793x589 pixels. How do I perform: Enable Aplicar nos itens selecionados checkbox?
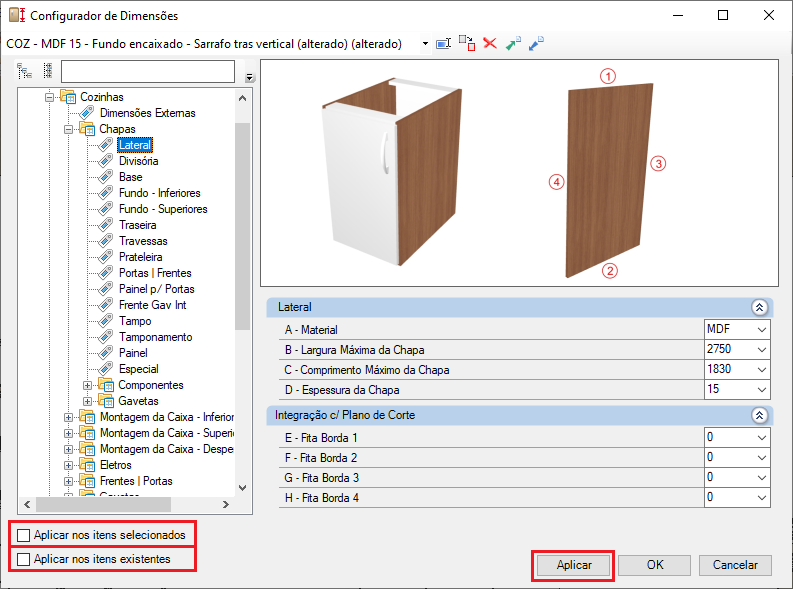point(23,535)
